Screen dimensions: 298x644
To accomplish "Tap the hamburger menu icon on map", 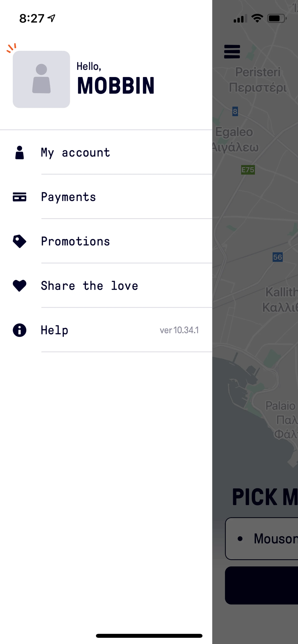I will tap(232, 51).
